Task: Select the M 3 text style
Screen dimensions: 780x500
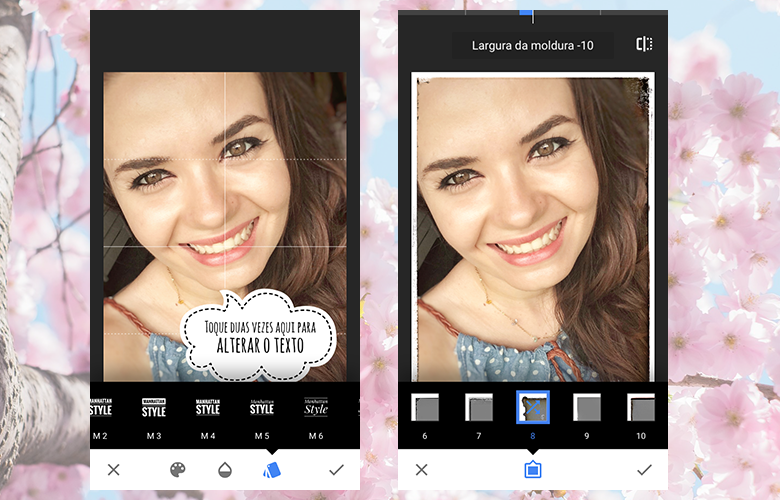Action: (154, 418)
